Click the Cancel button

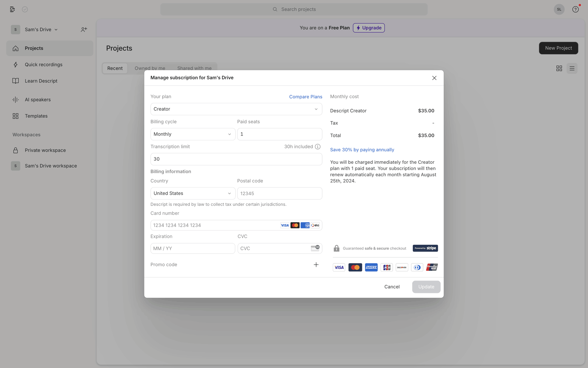pos(392,287)
